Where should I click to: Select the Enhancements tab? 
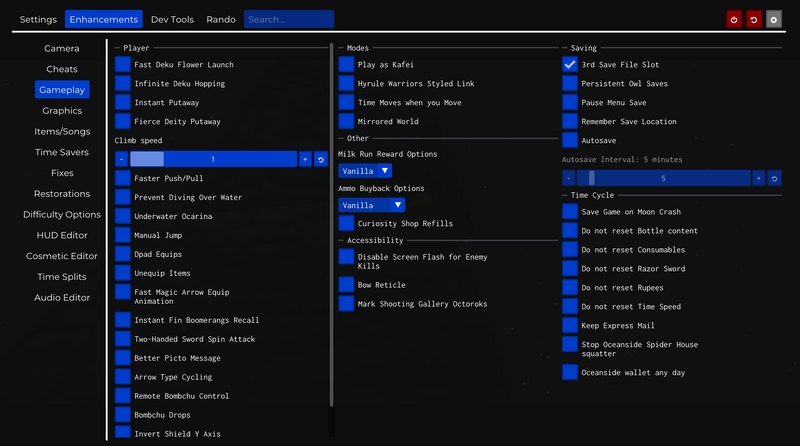point(104,19)
